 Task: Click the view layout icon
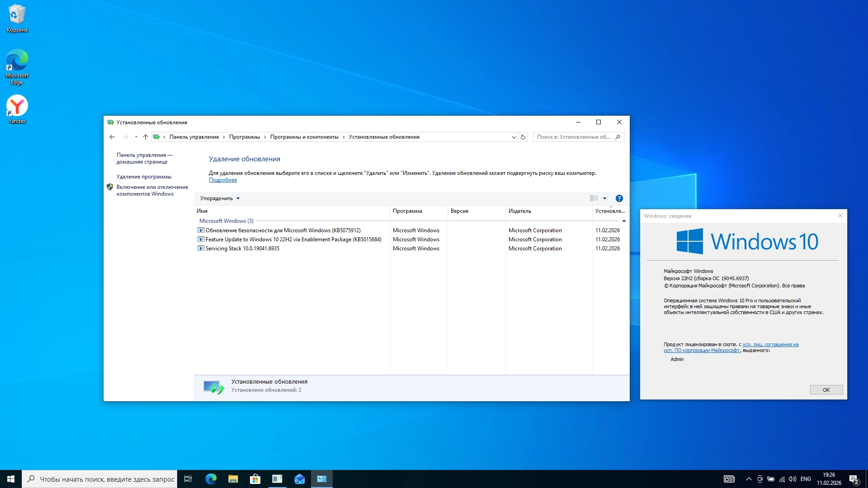[594, 198]
